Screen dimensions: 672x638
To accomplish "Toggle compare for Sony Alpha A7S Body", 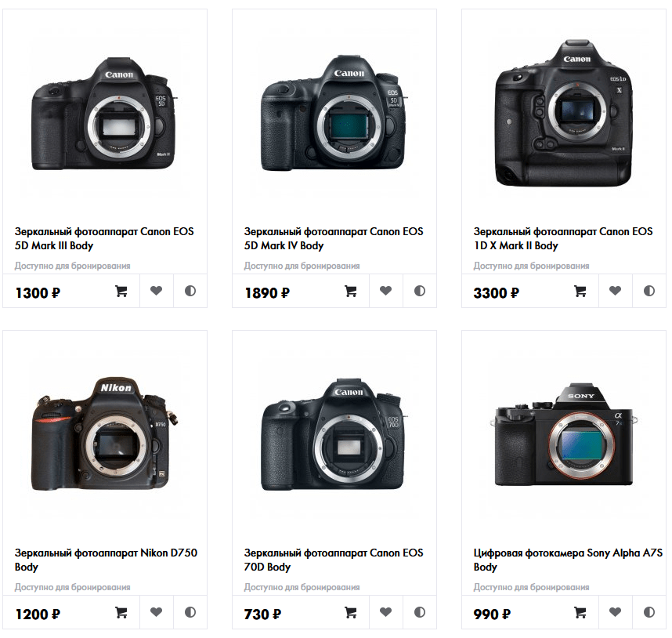I will [x=649, y=612].
